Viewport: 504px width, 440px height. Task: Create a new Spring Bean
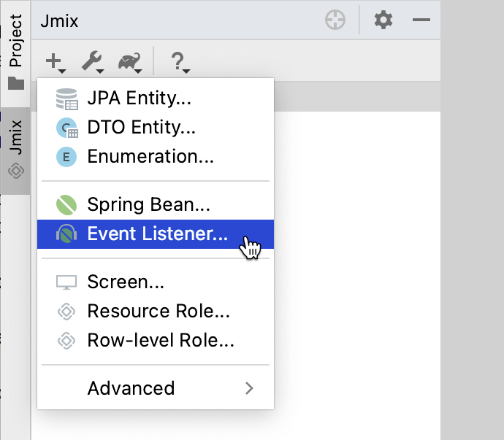pos(148,204)
